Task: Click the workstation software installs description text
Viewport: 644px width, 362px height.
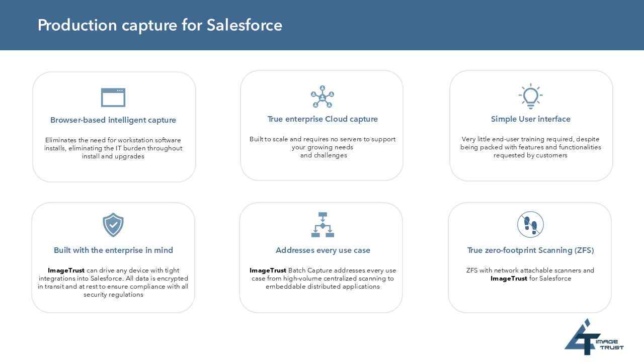Action: click(113, 148)
